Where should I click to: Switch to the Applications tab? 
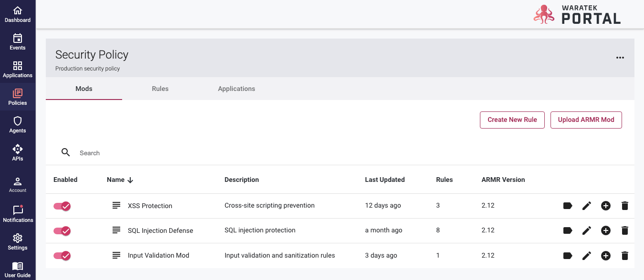coord(237,89)
